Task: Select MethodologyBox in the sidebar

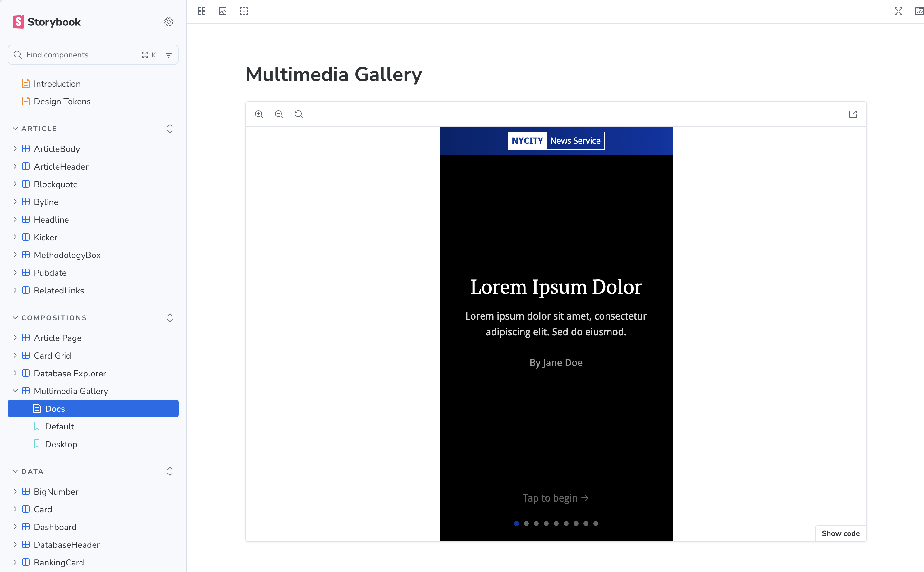Action: (67, 255)
